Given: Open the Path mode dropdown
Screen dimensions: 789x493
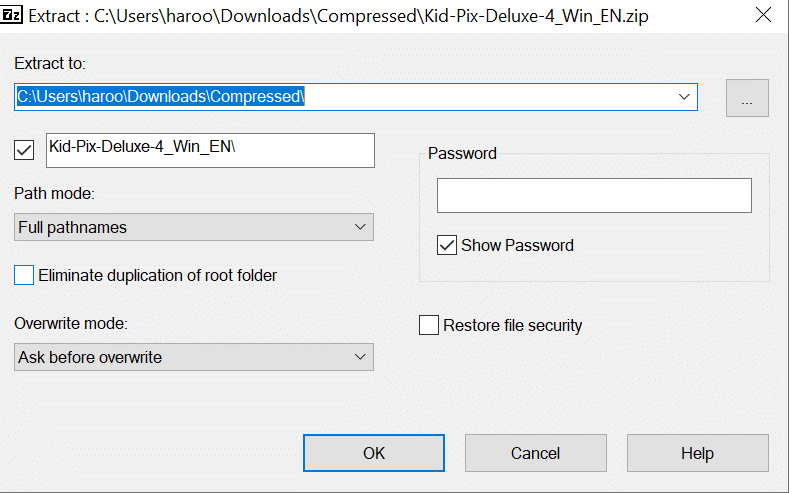Looking at the screenshot, I should tap(195, 227).
